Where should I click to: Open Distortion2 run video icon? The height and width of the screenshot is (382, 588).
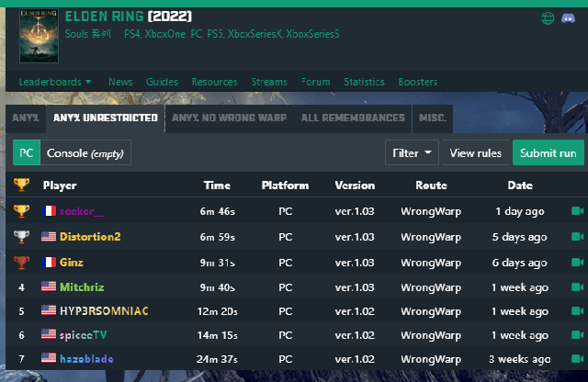pyautogui.click(x=577, y=237)
